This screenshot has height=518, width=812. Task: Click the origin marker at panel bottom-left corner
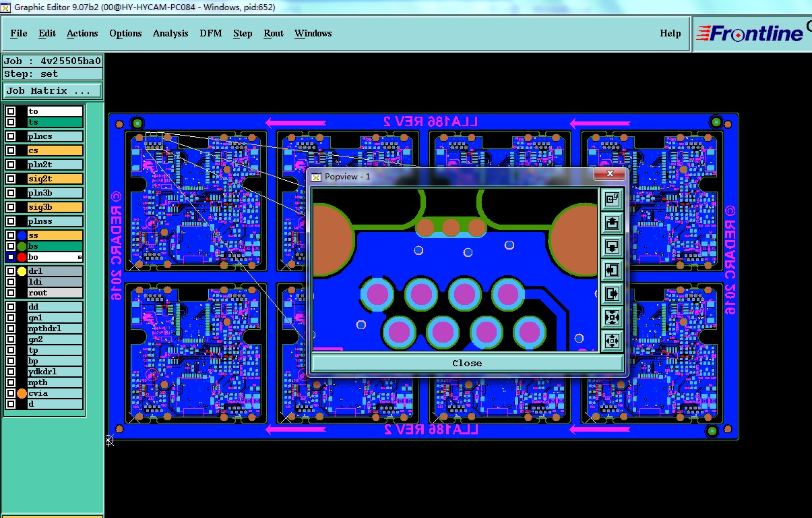tap(109, 440)
